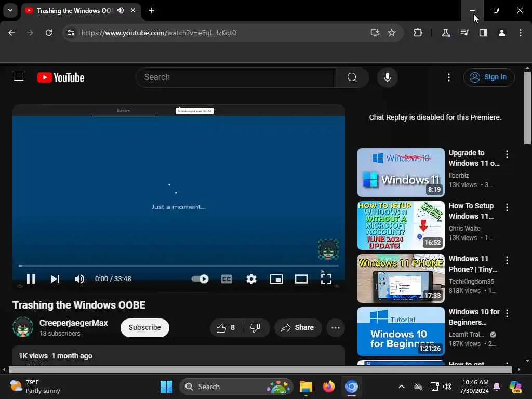Image resolution: width=532 pixels, height=399 pixels.
Task: Open media controls in toolbar
Action: click(464, 33)
